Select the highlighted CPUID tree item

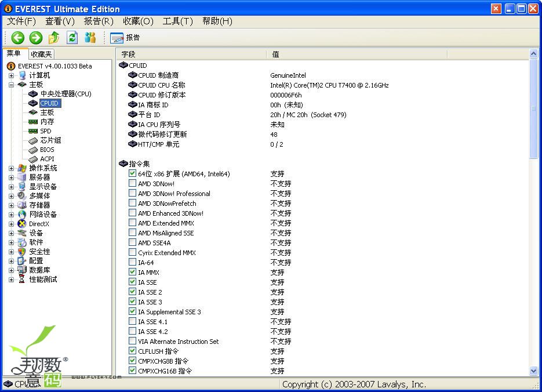[x=50, y=103]
